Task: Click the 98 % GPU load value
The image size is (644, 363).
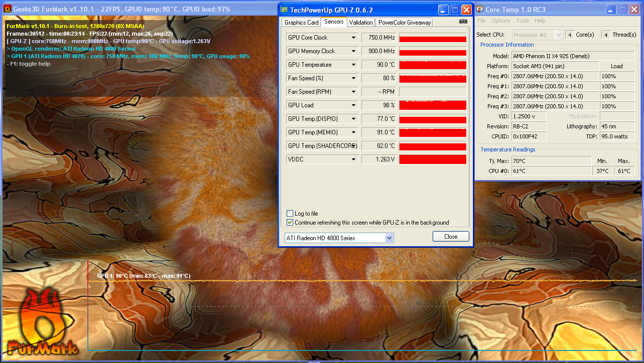Action: 379,105
